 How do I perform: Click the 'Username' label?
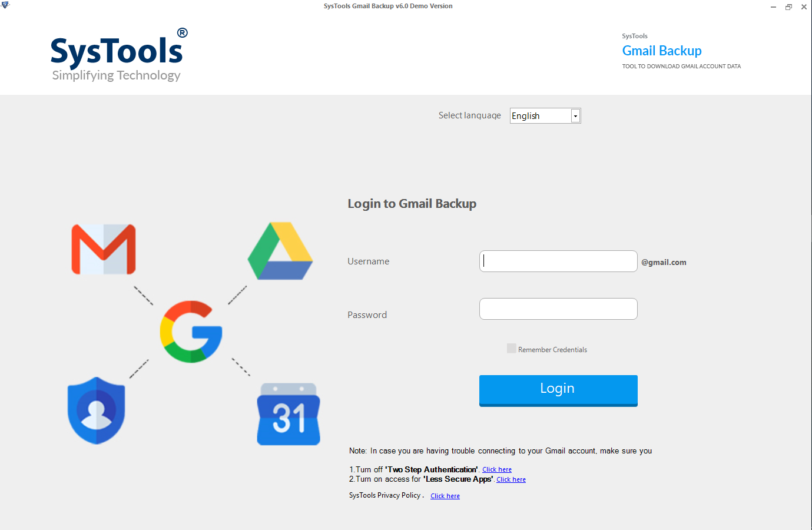368,261
